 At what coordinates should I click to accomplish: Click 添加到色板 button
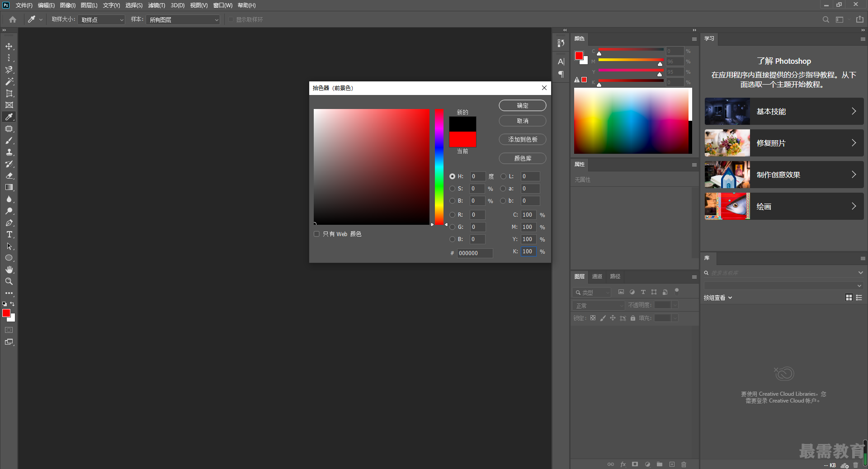(x=523, y=139)
